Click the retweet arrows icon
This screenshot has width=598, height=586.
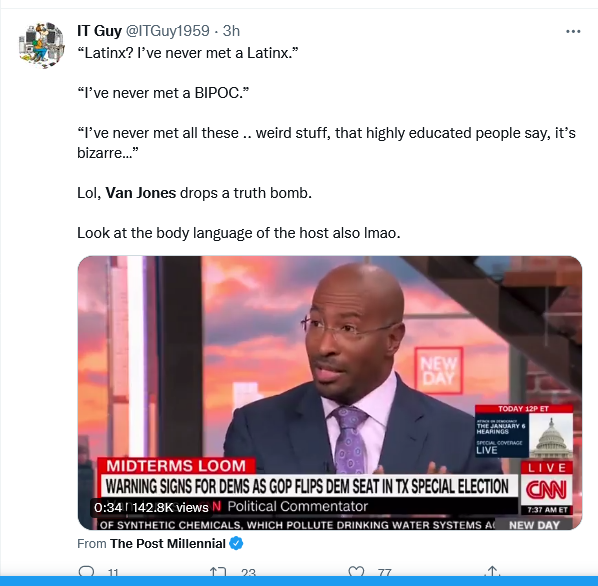218,572
